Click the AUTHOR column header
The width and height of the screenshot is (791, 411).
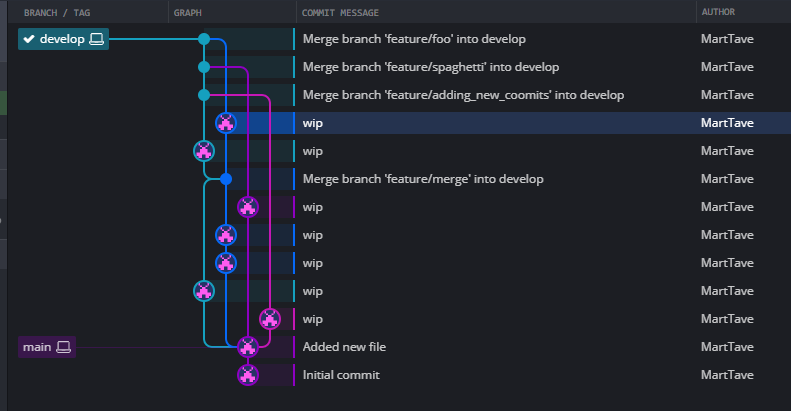[718, 12]
